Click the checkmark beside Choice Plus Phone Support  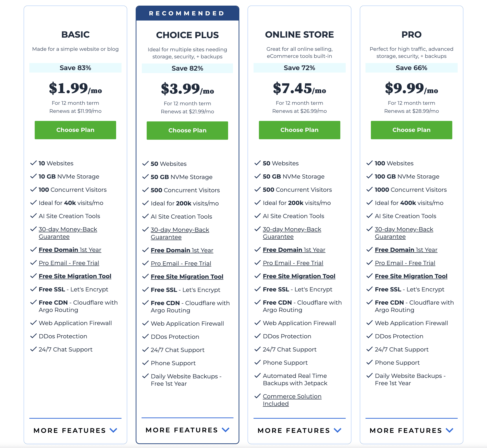pyautogui.click(x=145, y=363)
